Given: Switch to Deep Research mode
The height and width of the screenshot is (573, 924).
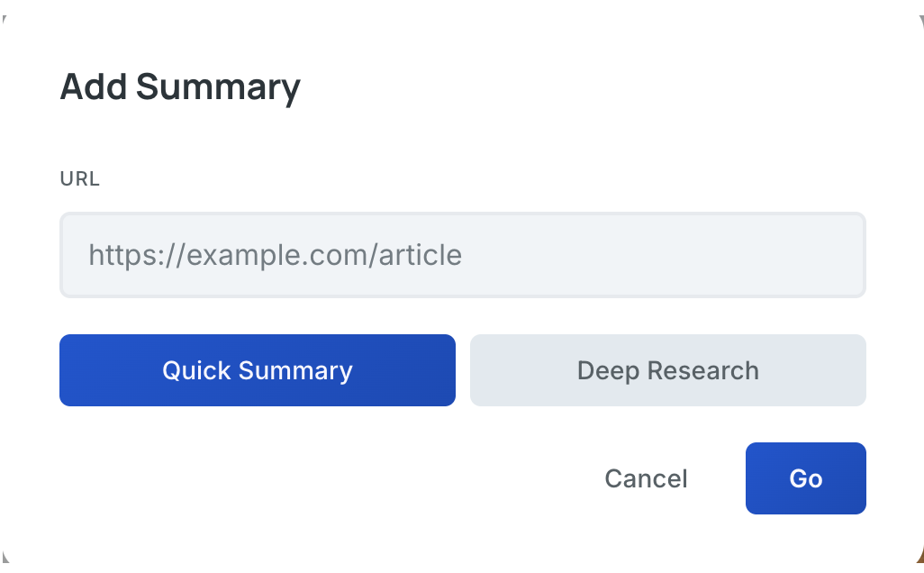Looking at the screenshot, I should coord(668,370).
